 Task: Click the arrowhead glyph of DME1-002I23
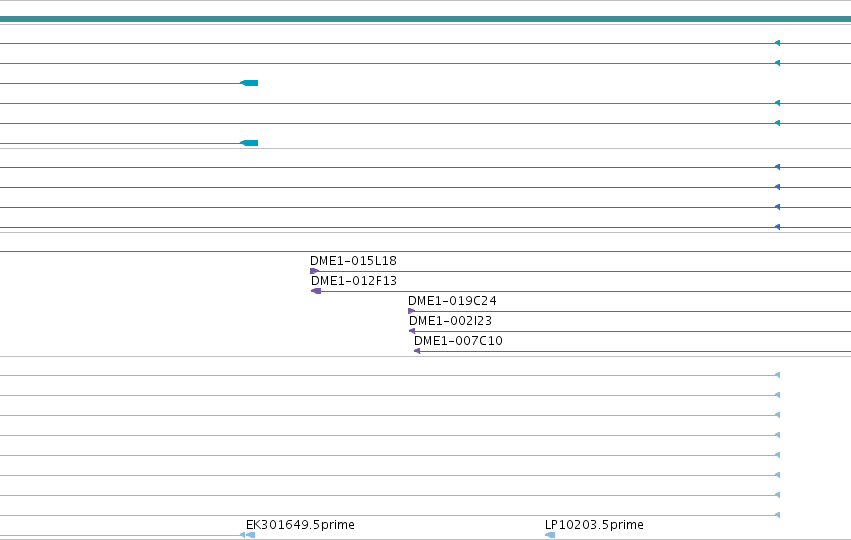412,331
